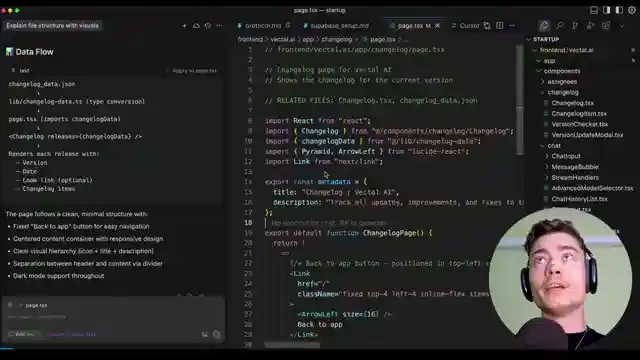Viewport: 640px width, 360px height.
Task: Open Changelog.tsx in the explorer
Action: pos(573,103)
